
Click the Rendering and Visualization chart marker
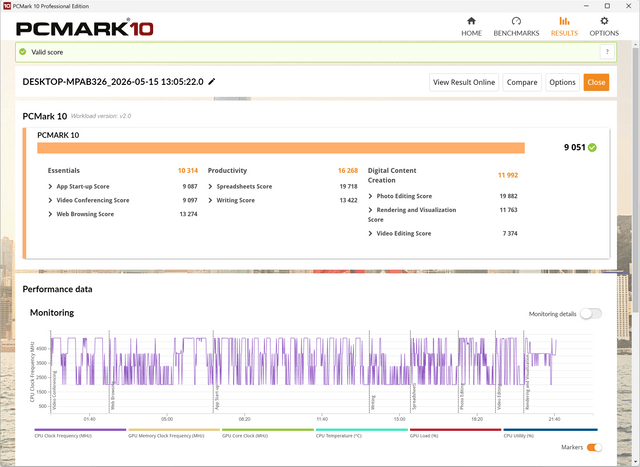pos(527,383)
